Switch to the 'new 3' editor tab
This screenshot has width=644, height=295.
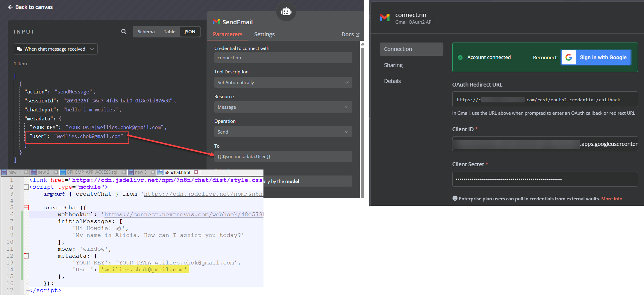point(141,172)
